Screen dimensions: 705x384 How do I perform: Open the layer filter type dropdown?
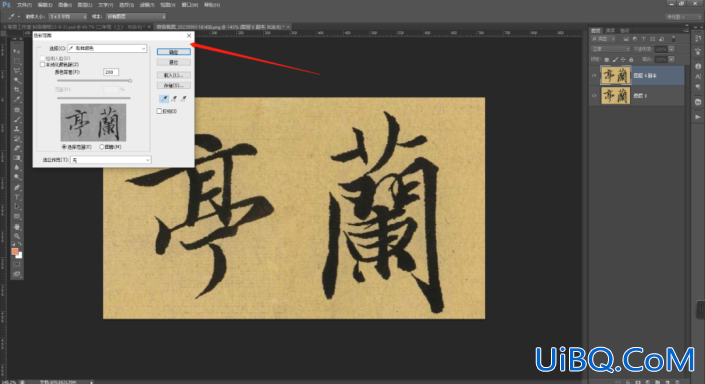(603, 39)
